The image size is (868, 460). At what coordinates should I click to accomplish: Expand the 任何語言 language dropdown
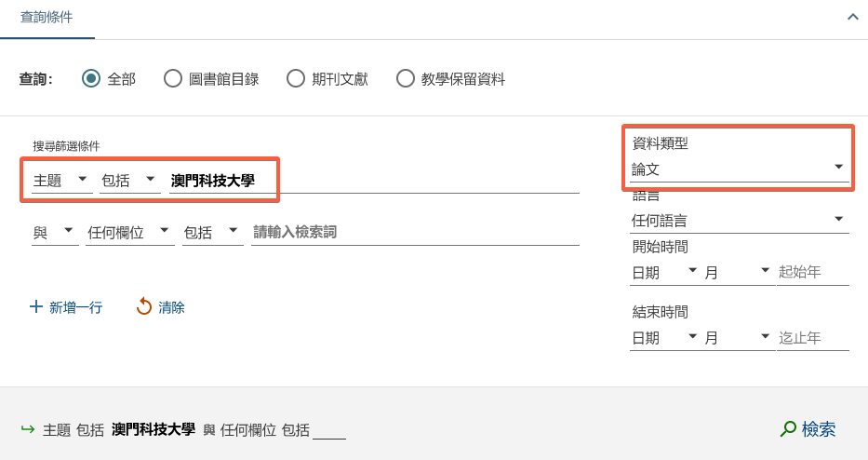pyautogui.click(x=738, y=221)
